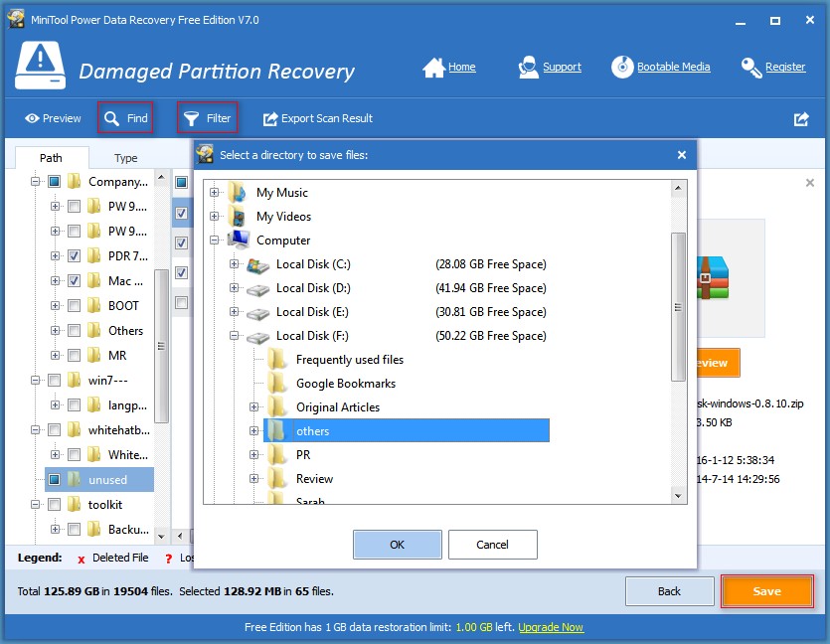
Task: Close the Select a directory dialog
Action: pos(682,155)
